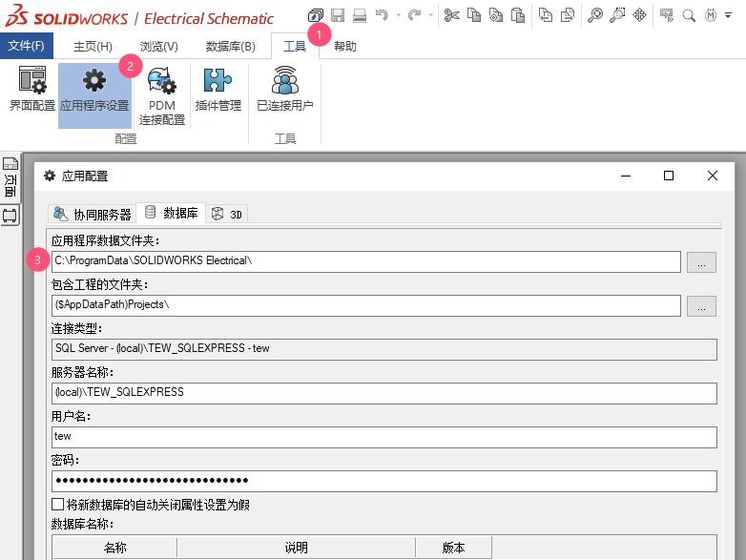
Task: Switch to the 3D tab
Action: point(228,214)
